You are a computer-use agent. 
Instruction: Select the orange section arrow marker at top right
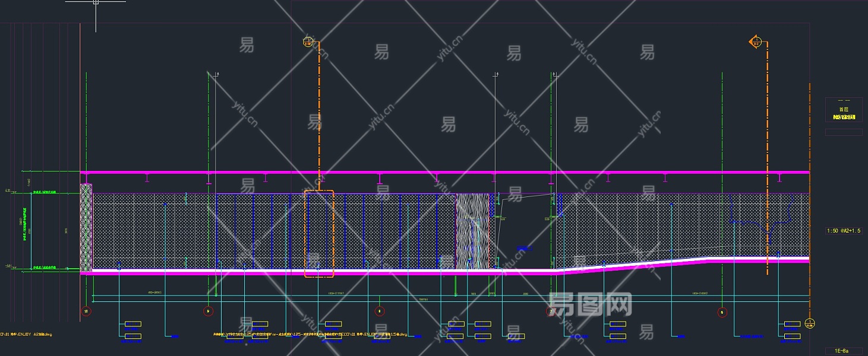(756, 42)
